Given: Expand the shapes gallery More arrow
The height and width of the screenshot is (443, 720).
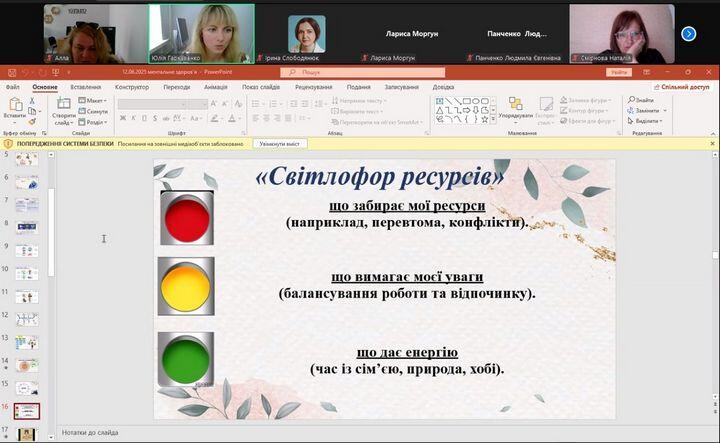Looking at the screenshot, I should pos(493,120).
